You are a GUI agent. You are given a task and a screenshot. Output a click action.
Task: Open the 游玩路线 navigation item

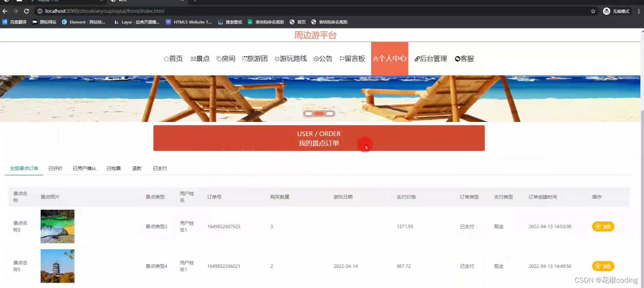tap(291, 59)
